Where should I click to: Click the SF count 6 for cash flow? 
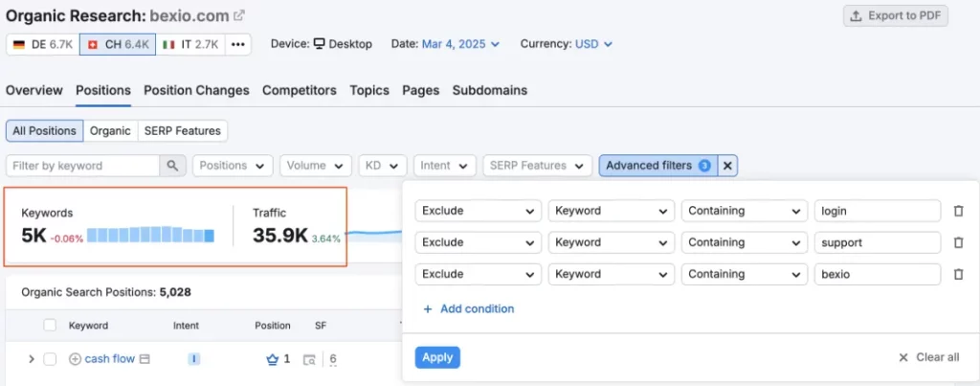(333, 359)
